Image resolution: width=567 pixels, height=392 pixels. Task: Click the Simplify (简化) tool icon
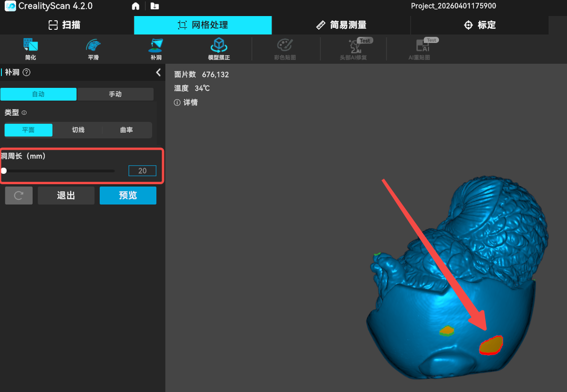point(31,46)
